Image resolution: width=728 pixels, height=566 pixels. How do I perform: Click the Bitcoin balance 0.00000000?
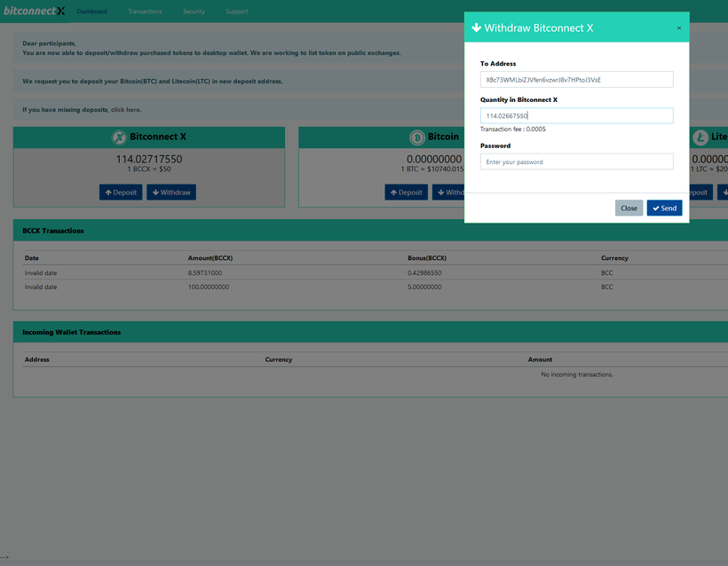pos(434,159)
